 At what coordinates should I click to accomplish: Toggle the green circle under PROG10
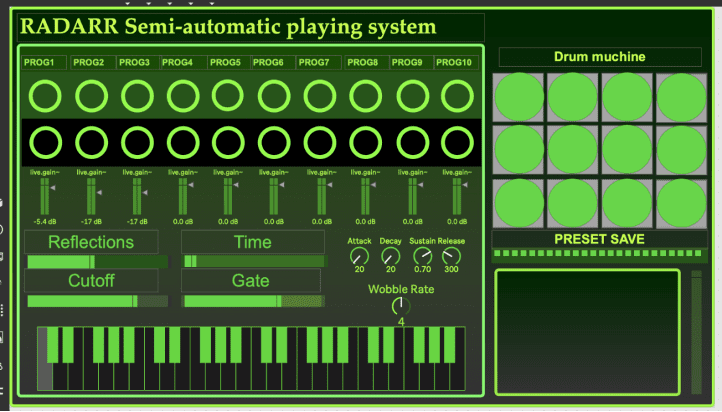tap(457, 96)
